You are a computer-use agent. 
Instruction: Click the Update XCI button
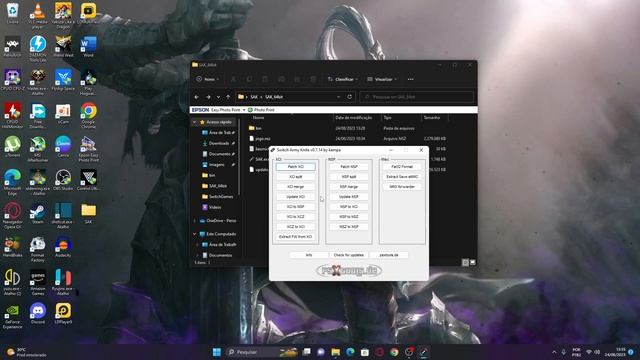pos(296,197)
